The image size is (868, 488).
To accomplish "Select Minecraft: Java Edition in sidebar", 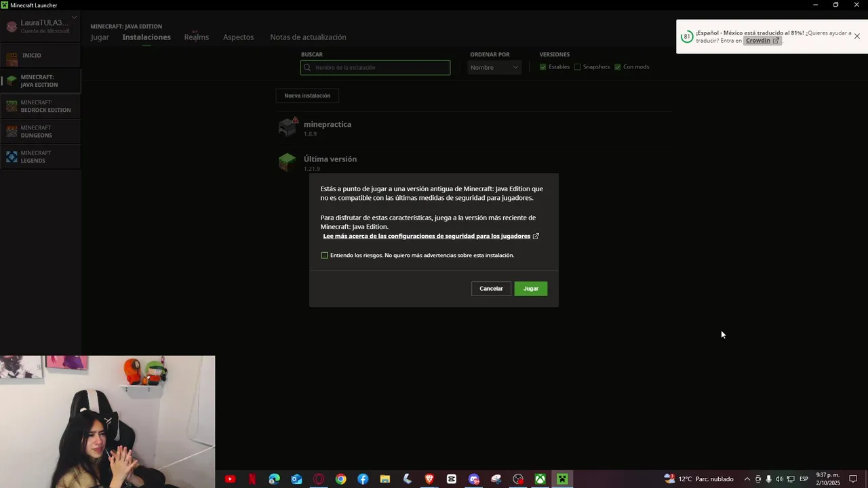I will click(41, 81).
